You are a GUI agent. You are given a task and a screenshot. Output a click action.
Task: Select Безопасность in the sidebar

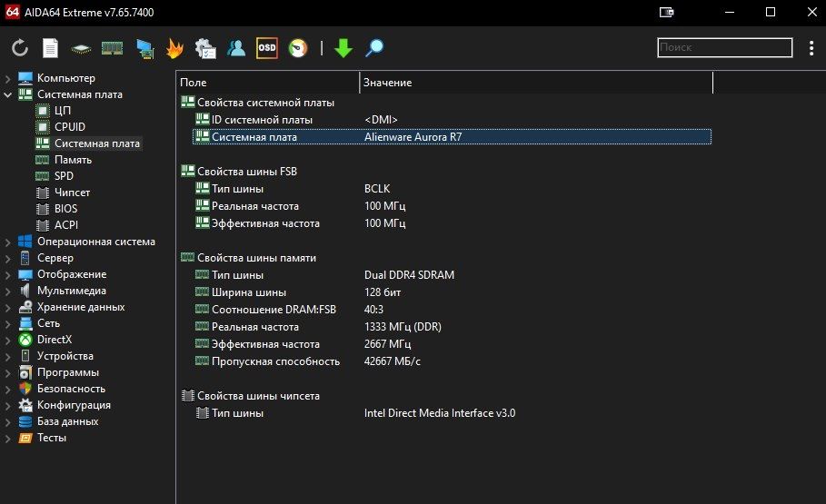[x=71, y=389]
